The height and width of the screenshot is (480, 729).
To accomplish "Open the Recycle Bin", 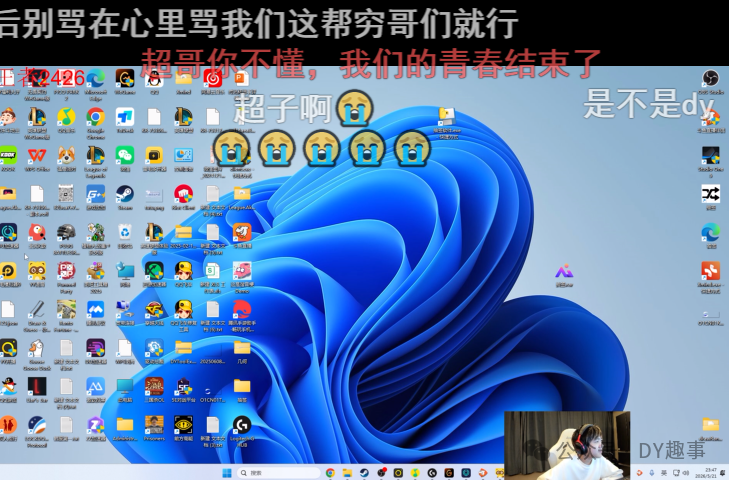I will pos(125,236).
